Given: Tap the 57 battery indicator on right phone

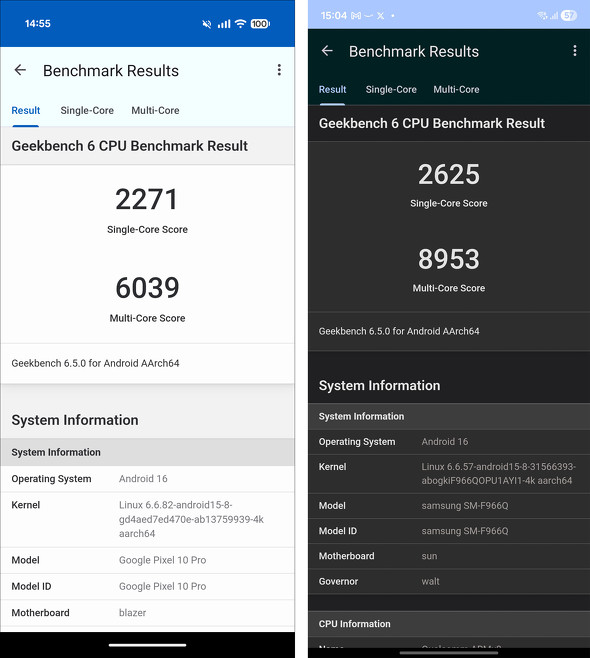Looking at the screenshot, I should point(569,16).
